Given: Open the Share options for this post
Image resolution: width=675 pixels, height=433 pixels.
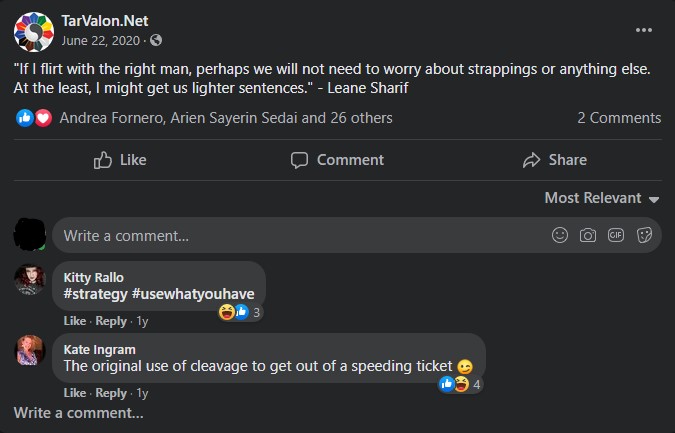Looking at the screenshot, I should pos(555,160).
